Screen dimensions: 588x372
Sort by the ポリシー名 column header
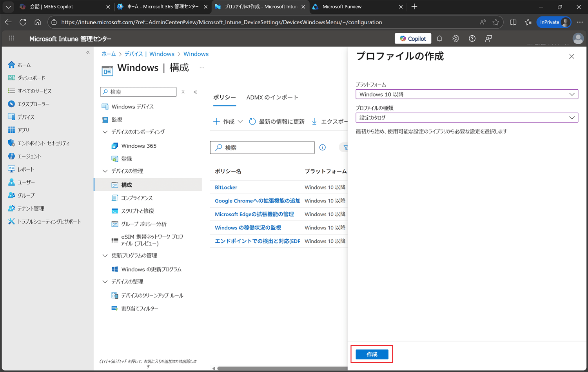point(228,172)
